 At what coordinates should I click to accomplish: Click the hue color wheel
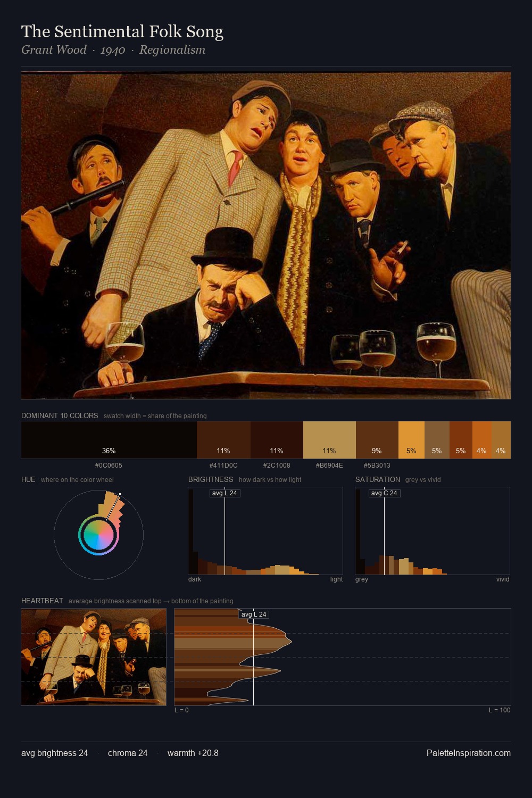click(98, 535)
